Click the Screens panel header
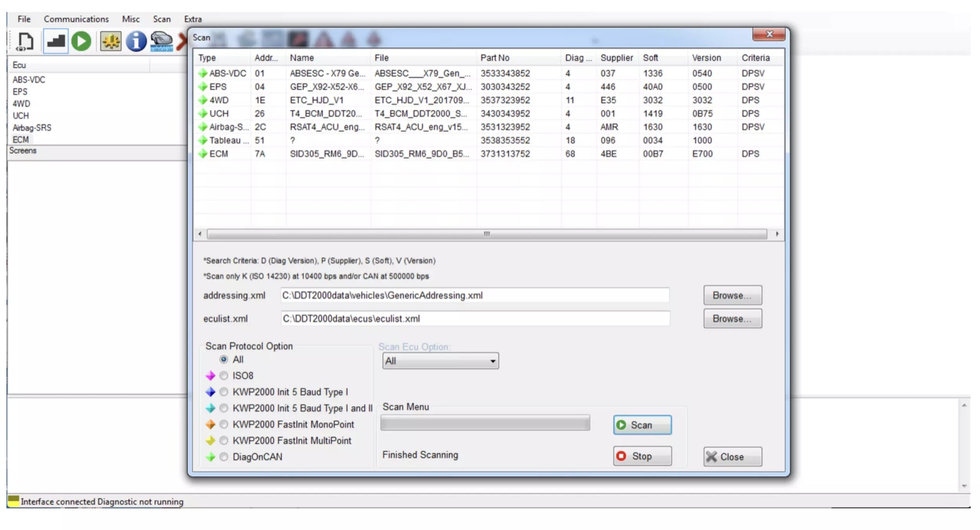The height and width of the screenshot is (530, 980). (x=97, y=151)
